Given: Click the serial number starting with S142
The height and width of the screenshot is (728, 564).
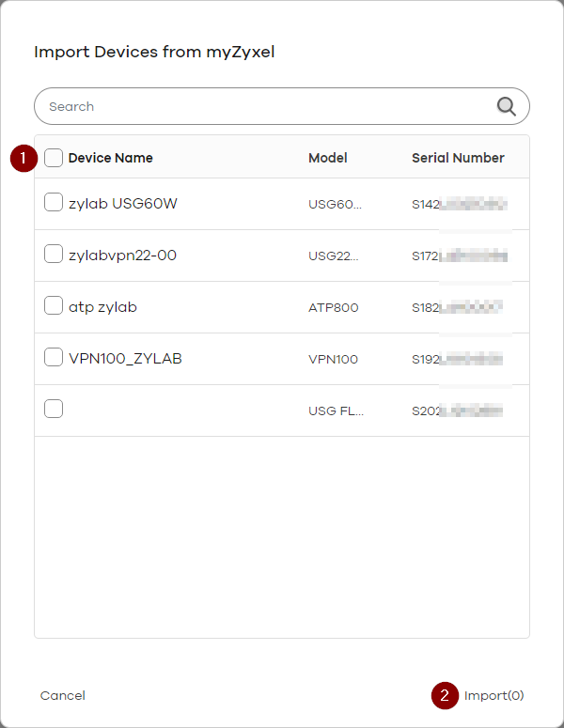Looking at the screenshot, I should [x=460, y=204].
